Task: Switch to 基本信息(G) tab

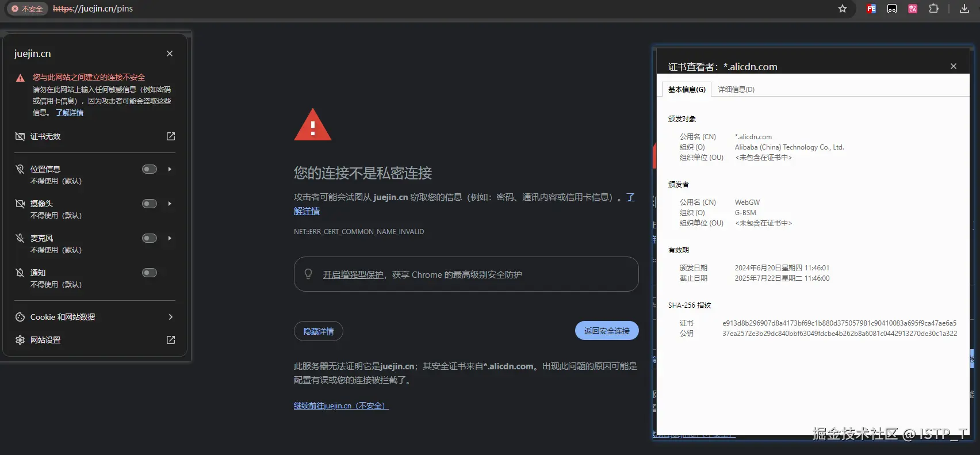Action: (687, 89)
